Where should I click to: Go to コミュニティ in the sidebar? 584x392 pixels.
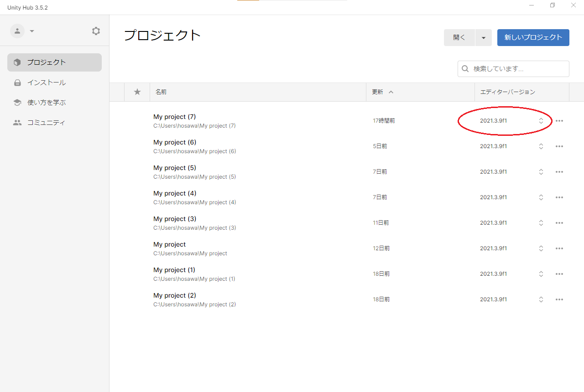[x=47, y=123]
